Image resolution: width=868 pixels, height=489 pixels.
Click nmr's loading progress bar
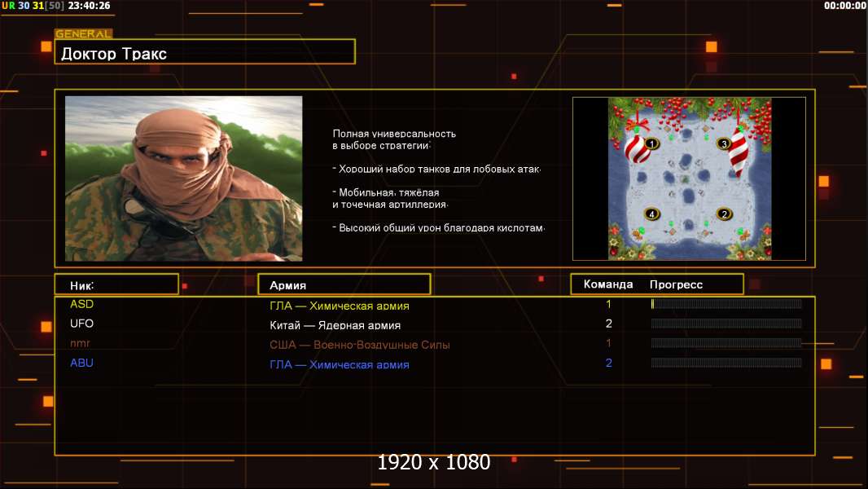pos(726,343)
